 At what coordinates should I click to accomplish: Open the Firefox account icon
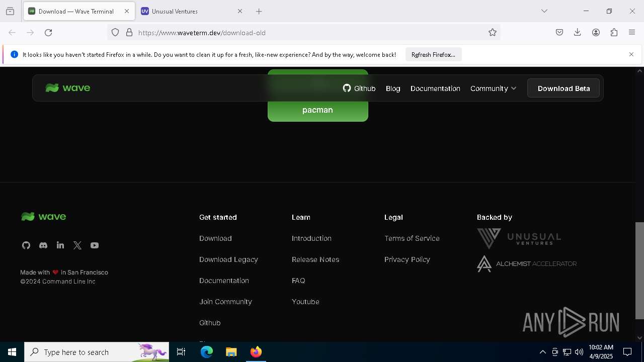tap(596, 33)
